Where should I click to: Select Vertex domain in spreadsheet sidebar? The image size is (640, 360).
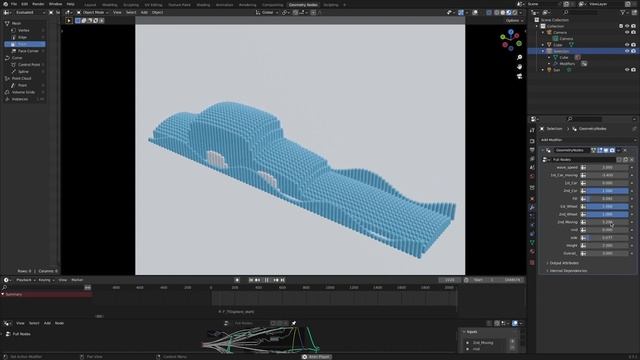coord(25,30)
